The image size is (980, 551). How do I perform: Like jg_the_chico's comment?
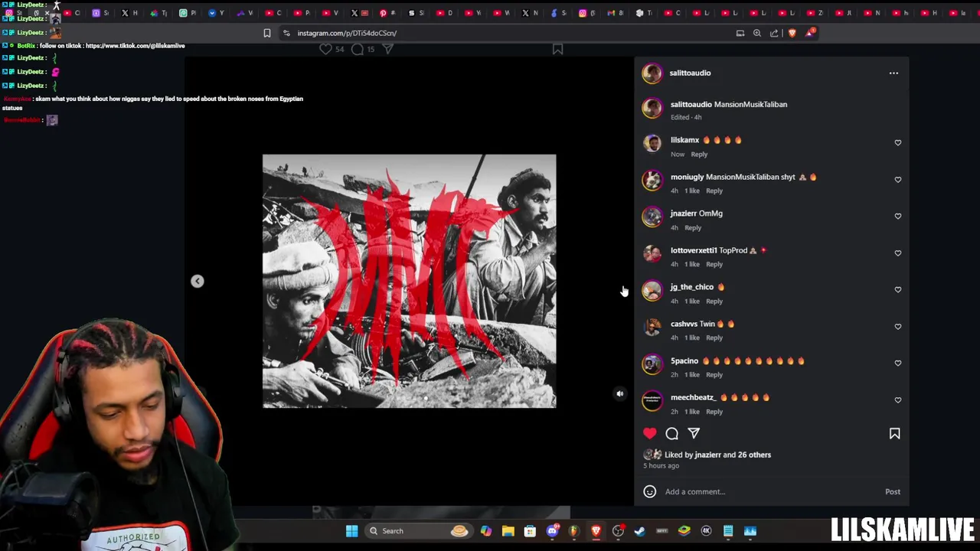click(898, 289)
